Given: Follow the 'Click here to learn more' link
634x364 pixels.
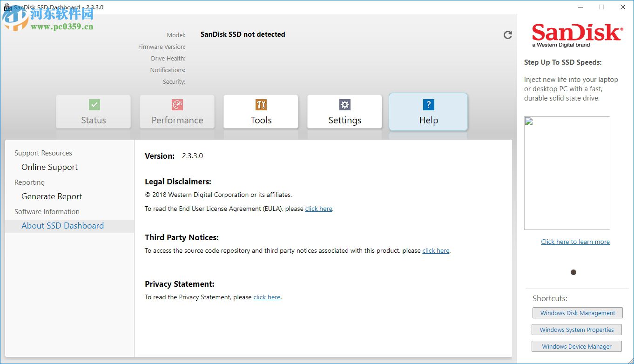Looking at the screenshot, I should coord(575,242).
